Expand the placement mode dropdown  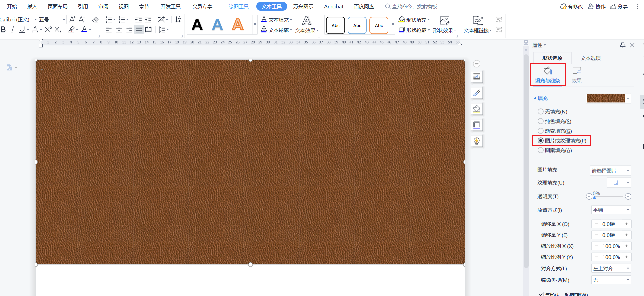point(611,210)
